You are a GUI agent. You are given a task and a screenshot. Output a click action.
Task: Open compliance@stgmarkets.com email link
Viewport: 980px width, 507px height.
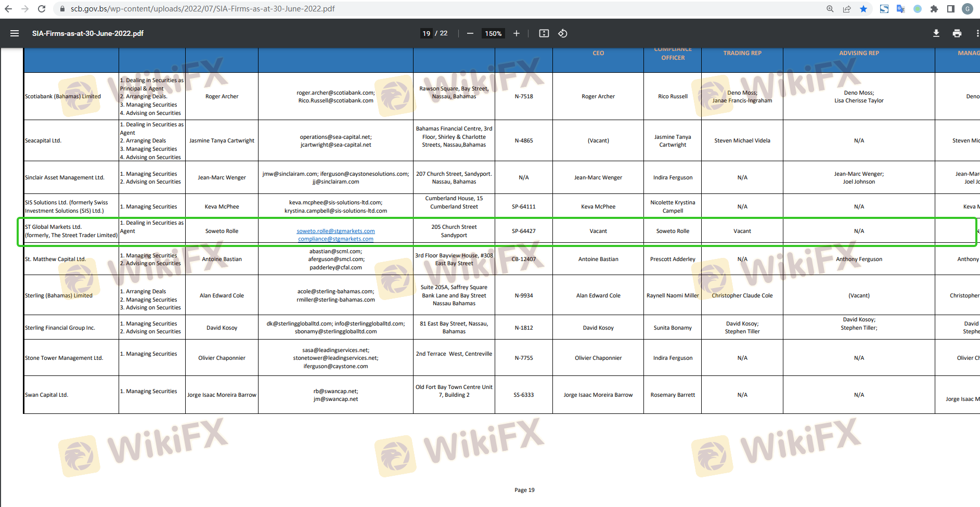click(x=336, y=239)
